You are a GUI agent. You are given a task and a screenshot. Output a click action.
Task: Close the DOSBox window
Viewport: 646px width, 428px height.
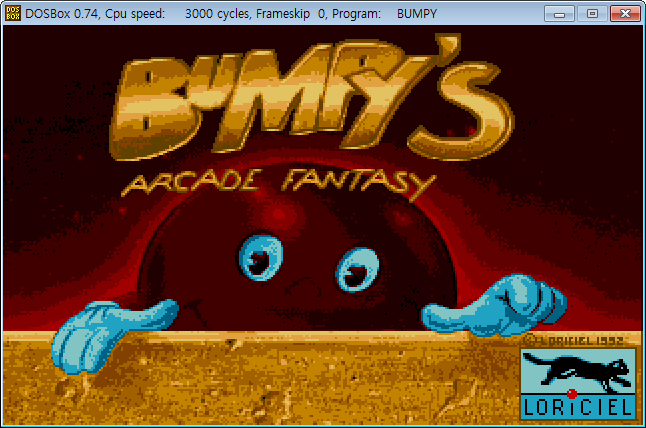pos(625,14)
